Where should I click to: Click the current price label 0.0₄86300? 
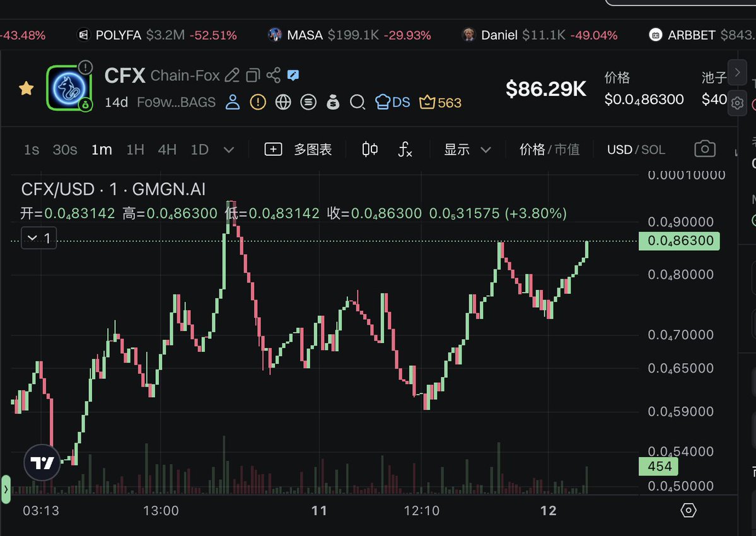(679, 241)
